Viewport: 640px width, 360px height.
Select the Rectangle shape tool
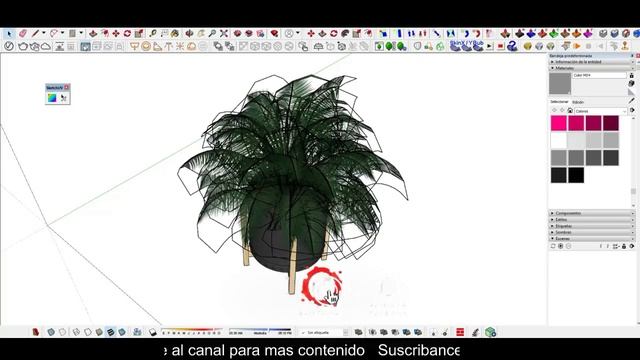pyautogui.click(x=72, y=33)
